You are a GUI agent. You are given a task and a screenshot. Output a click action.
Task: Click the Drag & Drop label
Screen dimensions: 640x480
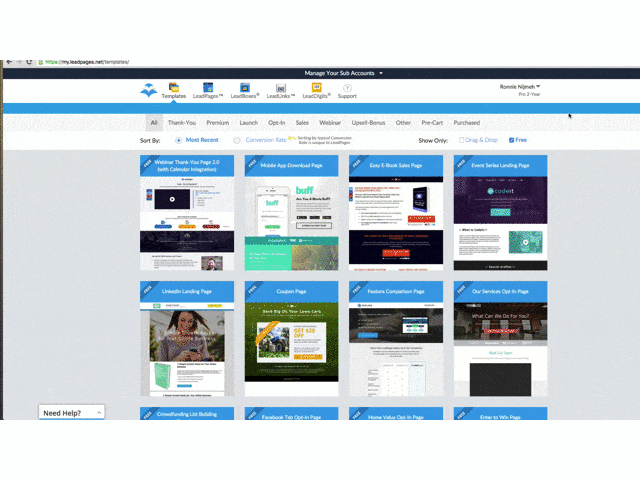pyautogui.click(x=482, y=140)
